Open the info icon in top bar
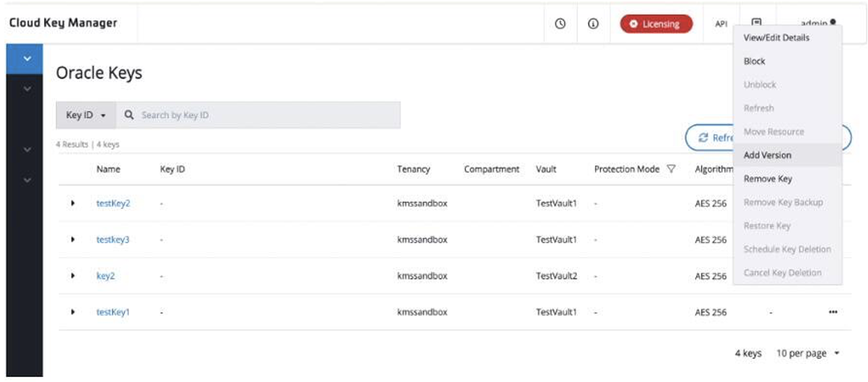868x382 pixels. click(593, 23)
